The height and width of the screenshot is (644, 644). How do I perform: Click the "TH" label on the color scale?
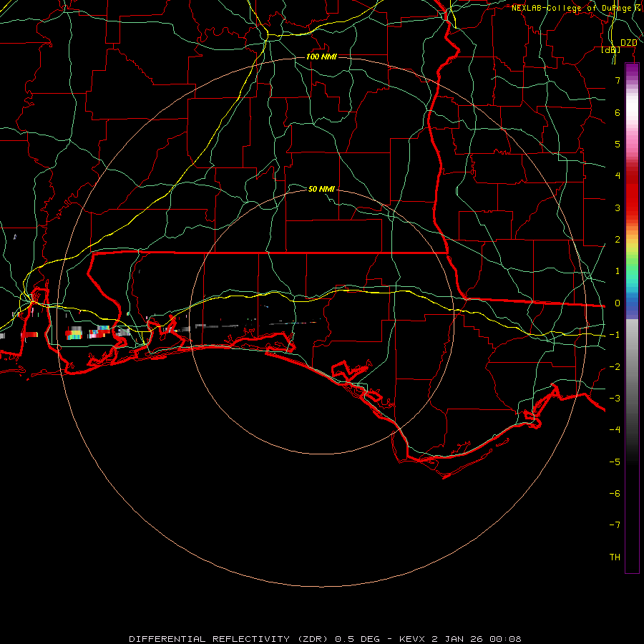click(615, 557)
